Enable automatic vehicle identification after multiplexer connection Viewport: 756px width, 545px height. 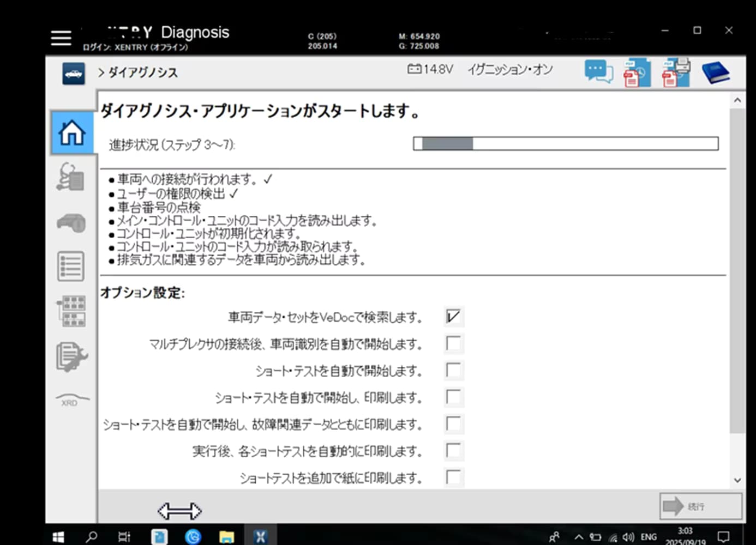point(453,343)
